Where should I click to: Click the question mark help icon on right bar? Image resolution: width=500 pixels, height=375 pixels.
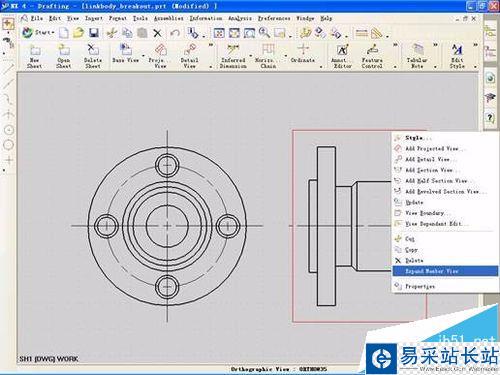pyautogui.click(x=490, y=118)
